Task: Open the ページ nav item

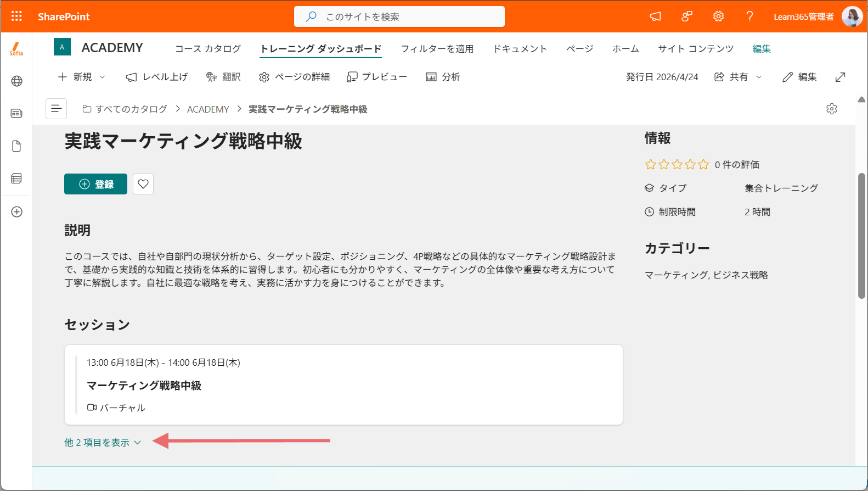Action: [580, 48]
